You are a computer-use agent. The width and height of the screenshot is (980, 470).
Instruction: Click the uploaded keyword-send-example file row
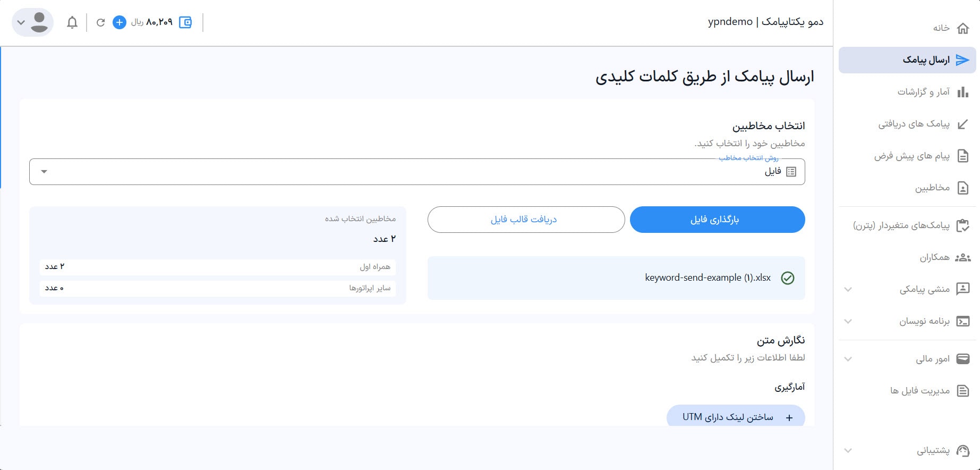click(x=616, y=278)
